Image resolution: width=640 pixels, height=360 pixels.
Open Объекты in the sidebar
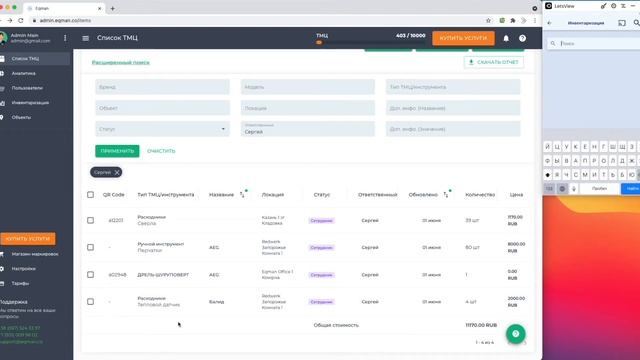(x=35, y=118)
